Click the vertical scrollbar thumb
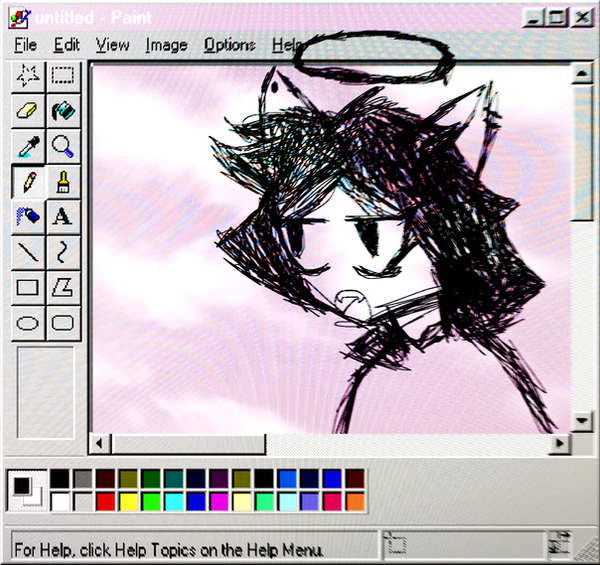The width and height of the screenshot is (600, 565). (x=582, y=152)
